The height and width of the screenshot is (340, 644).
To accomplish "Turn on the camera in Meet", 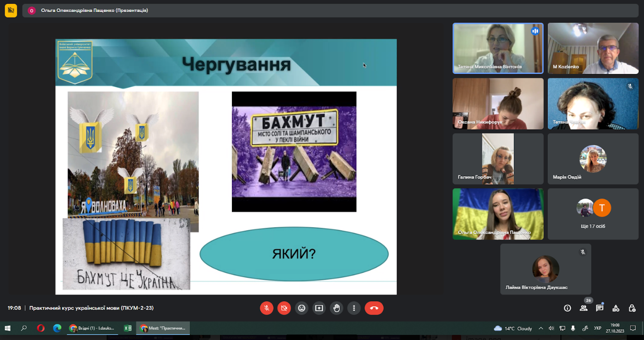I will [284, 308].
